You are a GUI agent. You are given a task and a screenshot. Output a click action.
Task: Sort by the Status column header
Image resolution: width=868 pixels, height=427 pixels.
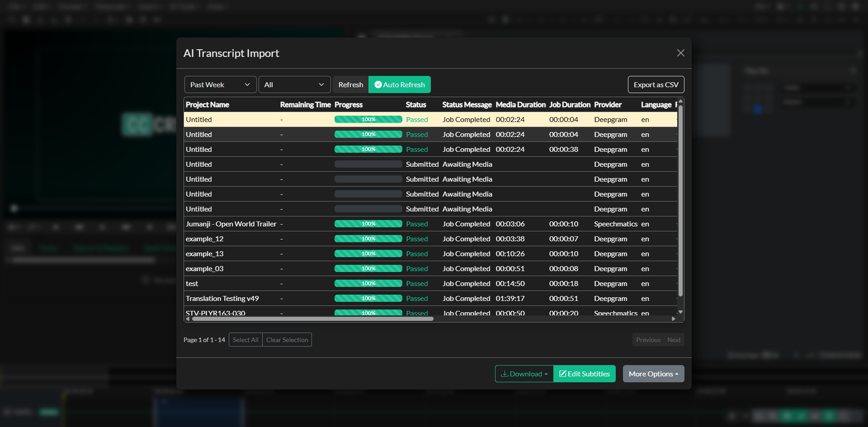click(x=416, y=104)
